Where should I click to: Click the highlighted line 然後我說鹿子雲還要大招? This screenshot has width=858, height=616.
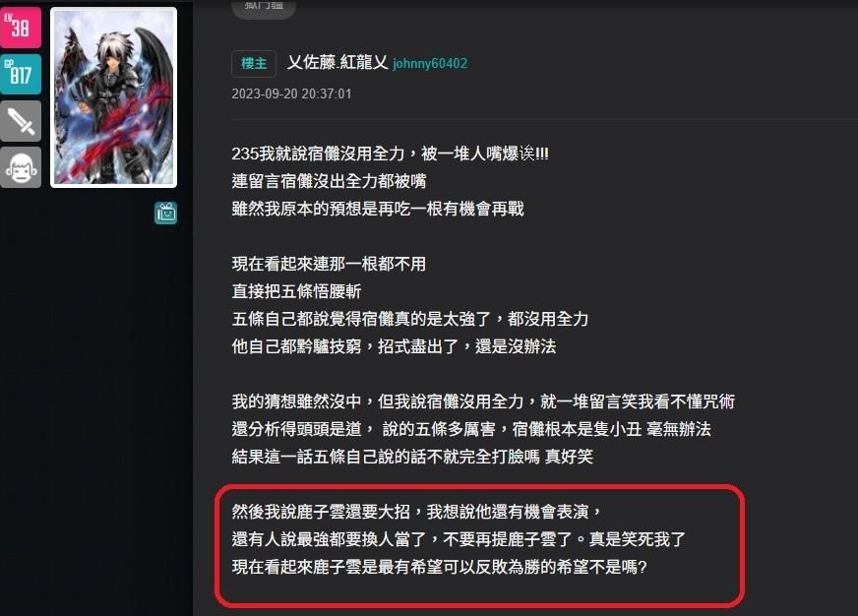(417, 512)
